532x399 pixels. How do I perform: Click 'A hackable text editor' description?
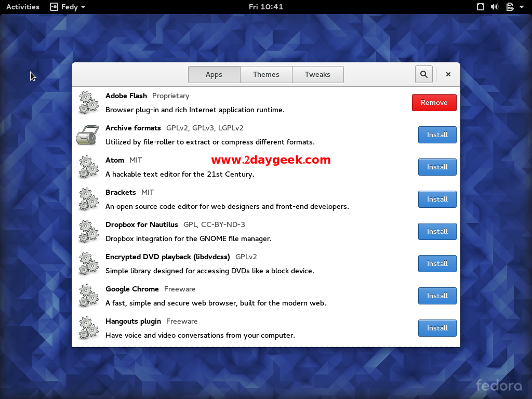coord(180,175)
